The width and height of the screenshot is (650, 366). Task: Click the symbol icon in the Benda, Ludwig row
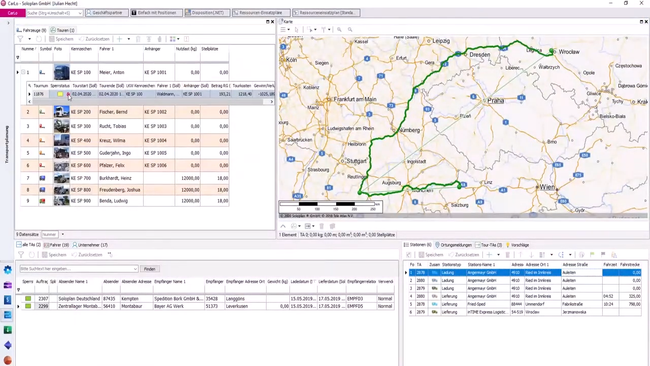coord(42,201)
